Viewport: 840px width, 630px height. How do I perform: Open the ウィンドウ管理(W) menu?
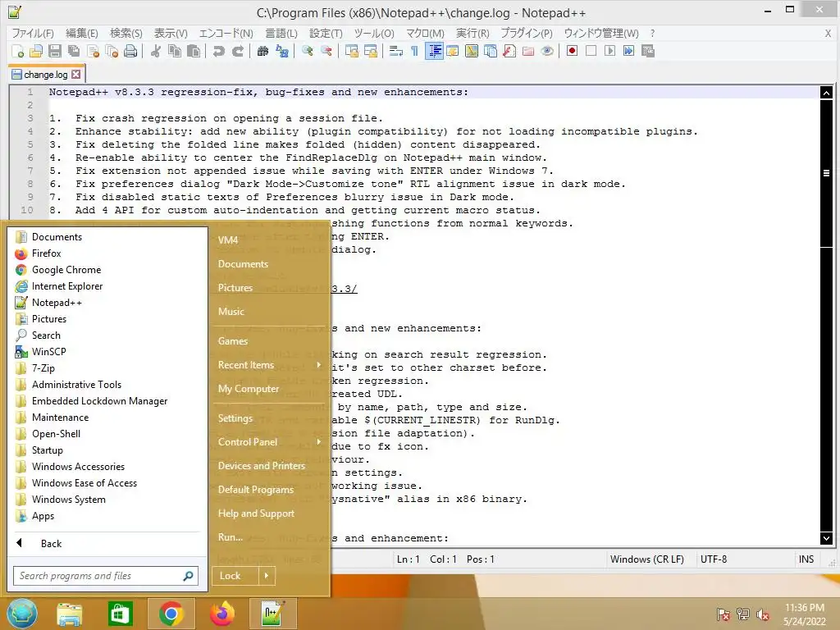[x=601, y=33]
